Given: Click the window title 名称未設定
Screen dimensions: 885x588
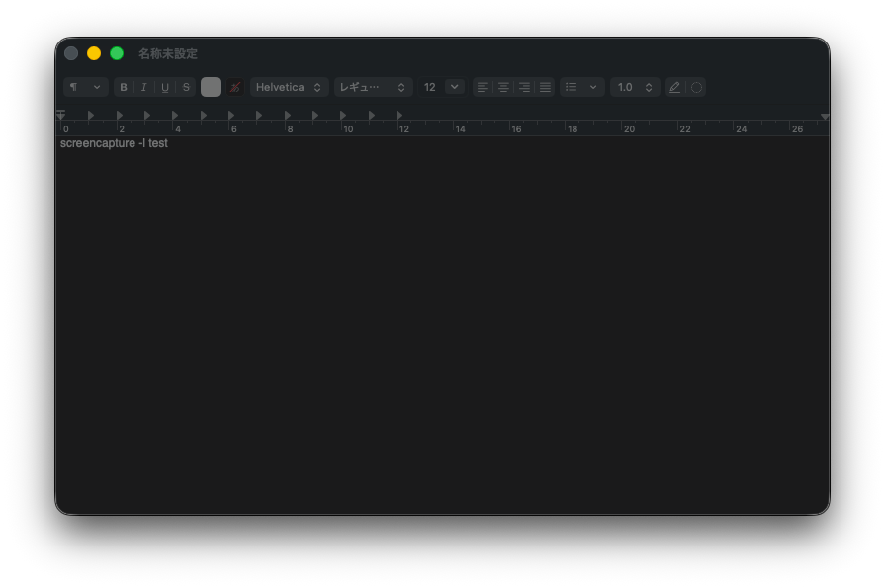Looking at the screenshot, I should [x=168, y=53].
